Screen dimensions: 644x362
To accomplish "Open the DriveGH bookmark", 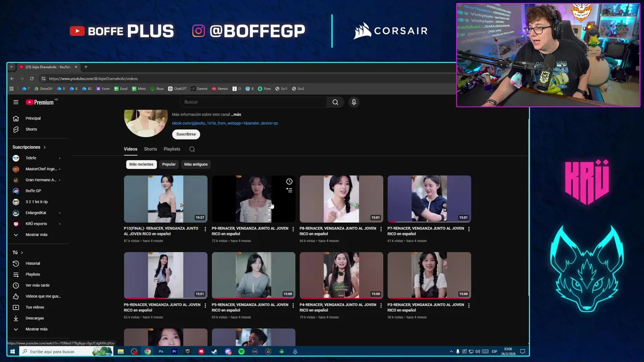I will 43,88.
